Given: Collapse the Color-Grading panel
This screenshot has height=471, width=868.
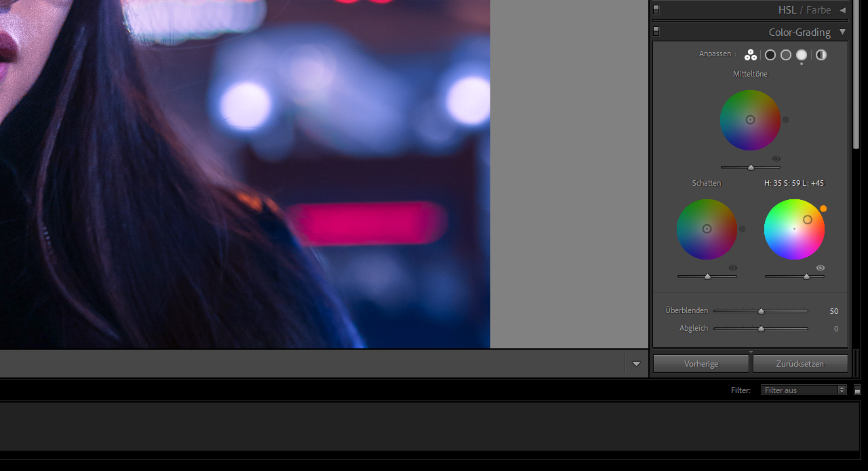Looking at the screenshot, I should pos(842,32).
